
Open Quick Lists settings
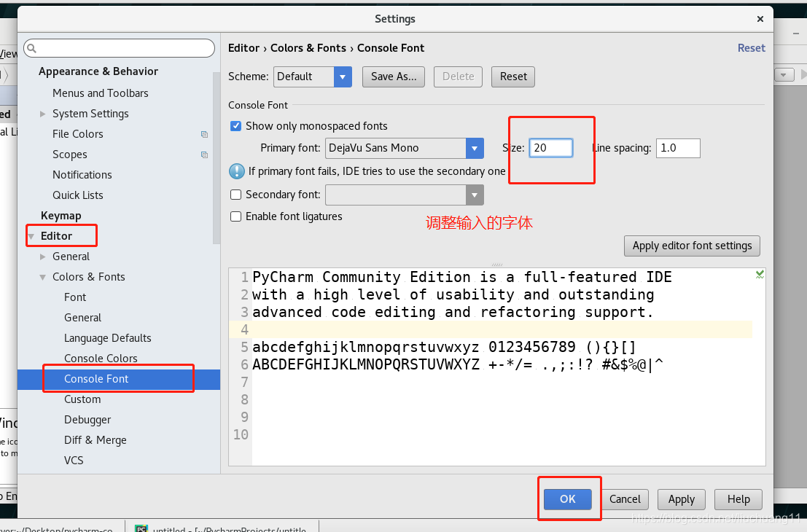[78, 195]
